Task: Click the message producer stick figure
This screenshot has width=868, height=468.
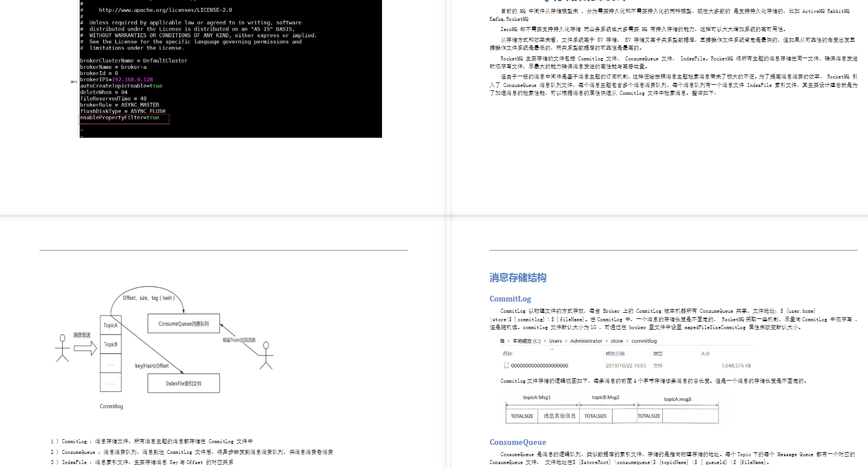Action: 62,348
